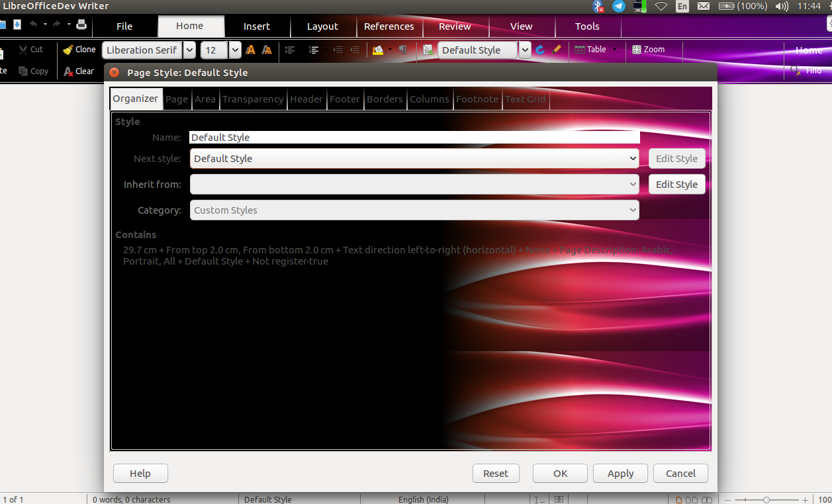Switch to the Area tab

205,99
